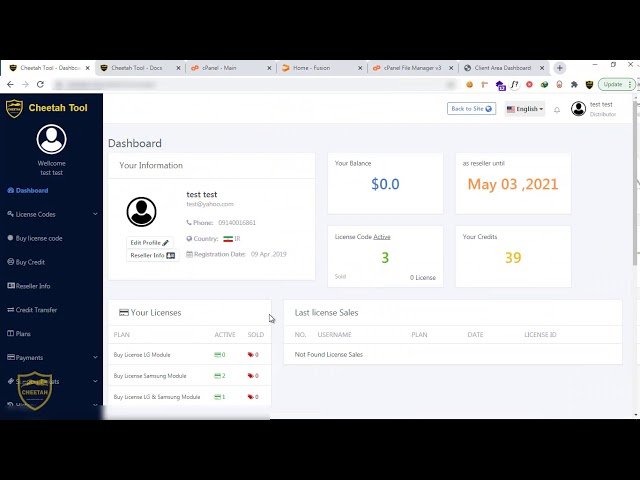This screenshot has height=480, width=640.
Task: Open the Dashboard sidebar item
Action: point(28,191)
